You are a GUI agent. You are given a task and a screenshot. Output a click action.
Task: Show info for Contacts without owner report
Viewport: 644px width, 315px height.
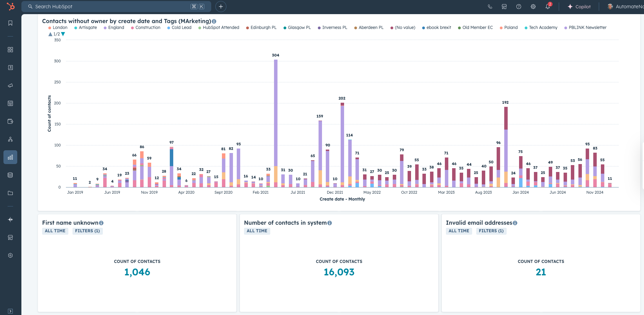click(214, 21)
